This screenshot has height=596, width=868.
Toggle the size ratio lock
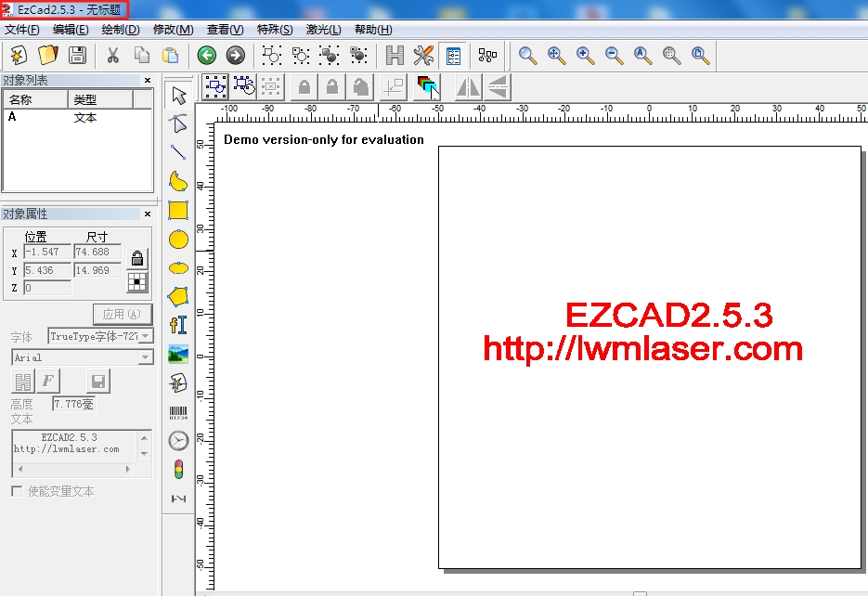(x=136, y=258)
